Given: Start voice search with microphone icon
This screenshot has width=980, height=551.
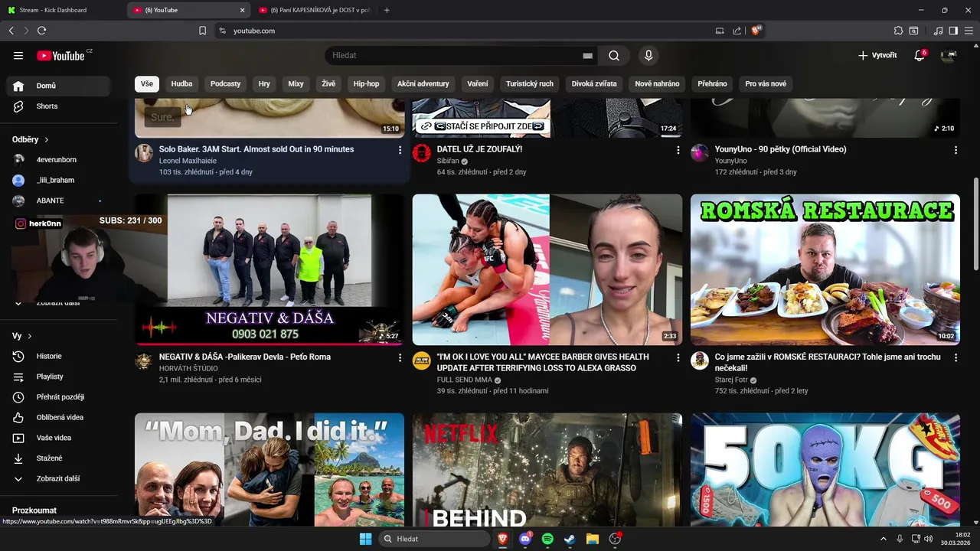Looking at the screenshot, I should pyautogui.click(x=648, y=55).
